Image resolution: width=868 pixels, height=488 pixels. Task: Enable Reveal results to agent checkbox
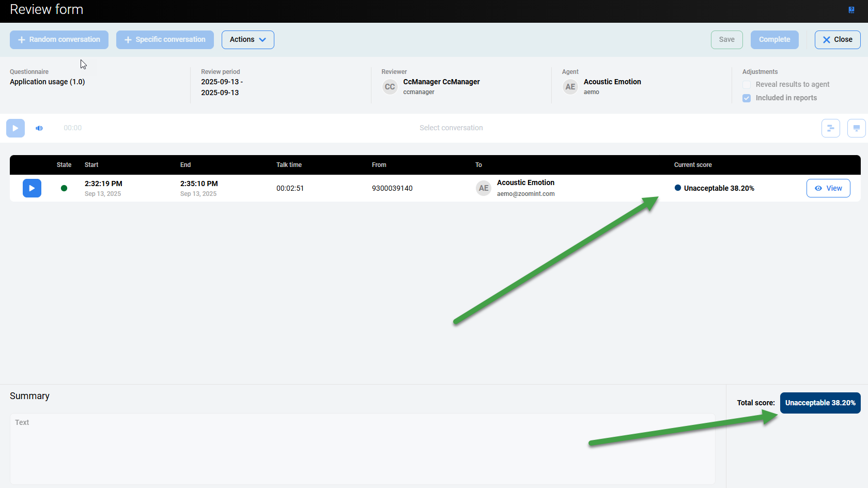[x=747, y=85]
